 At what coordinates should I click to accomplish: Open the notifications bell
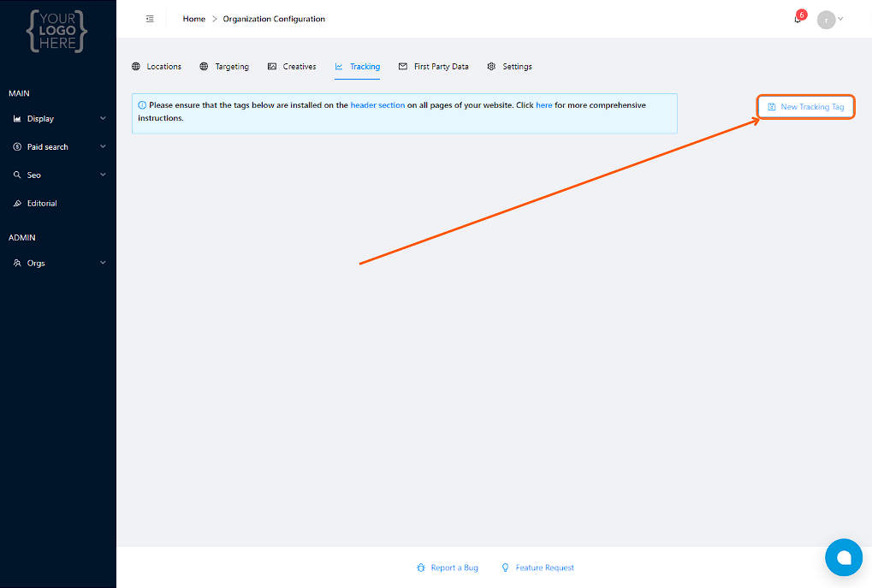[798, 19]
